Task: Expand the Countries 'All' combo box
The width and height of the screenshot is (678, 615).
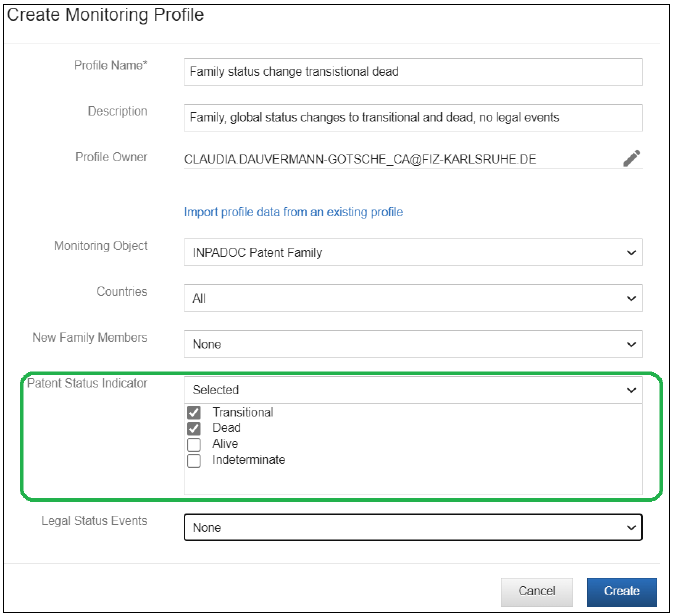Action: pyautogui.click(x=413, y=298)
